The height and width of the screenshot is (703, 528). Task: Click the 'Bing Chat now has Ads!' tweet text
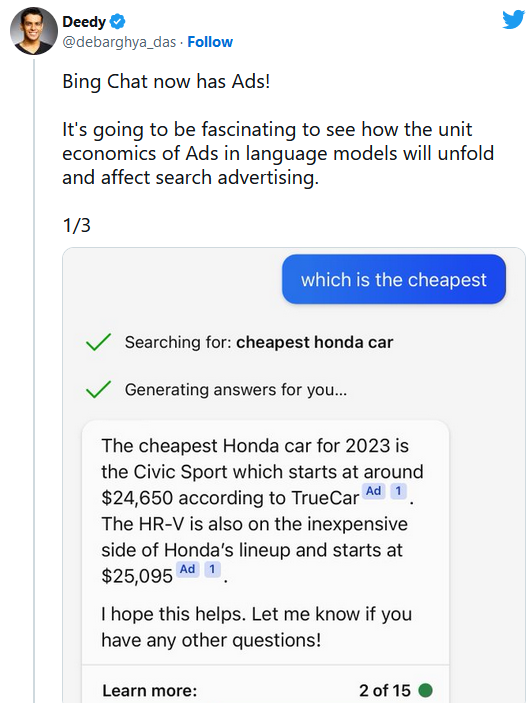(166, 82)
